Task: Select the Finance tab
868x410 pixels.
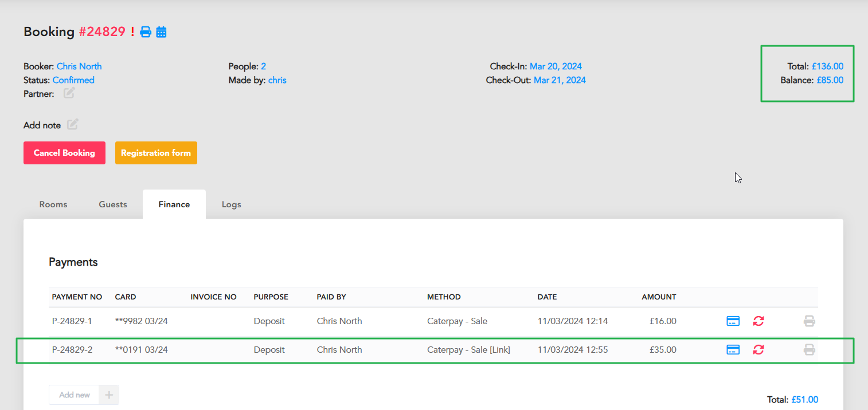Action: click(174, 204)
